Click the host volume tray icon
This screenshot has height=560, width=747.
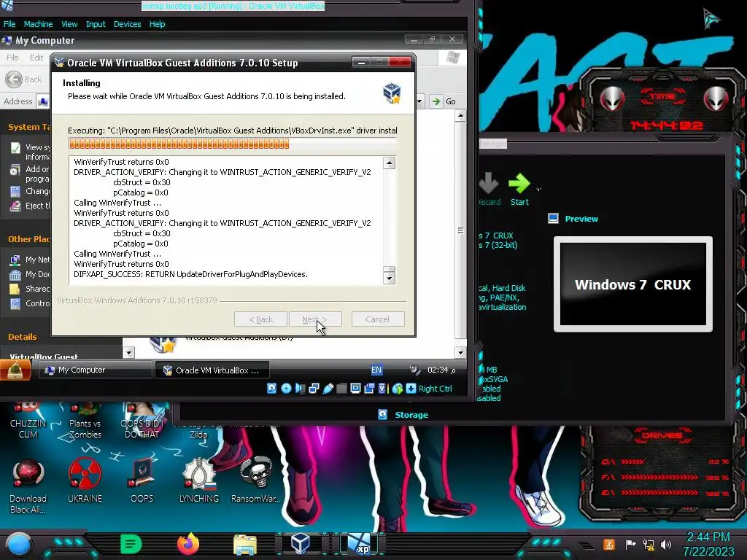click(x=665, y=544)
